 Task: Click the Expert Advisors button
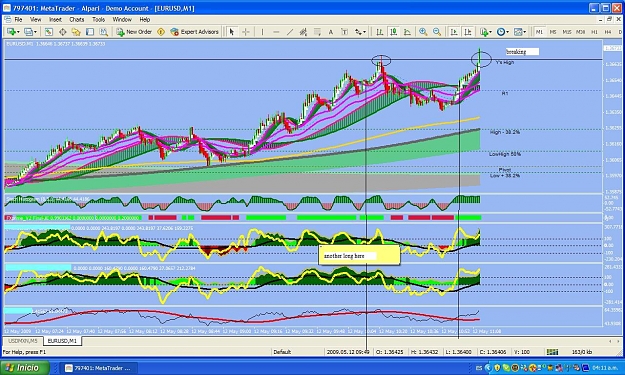coord(195,32)
